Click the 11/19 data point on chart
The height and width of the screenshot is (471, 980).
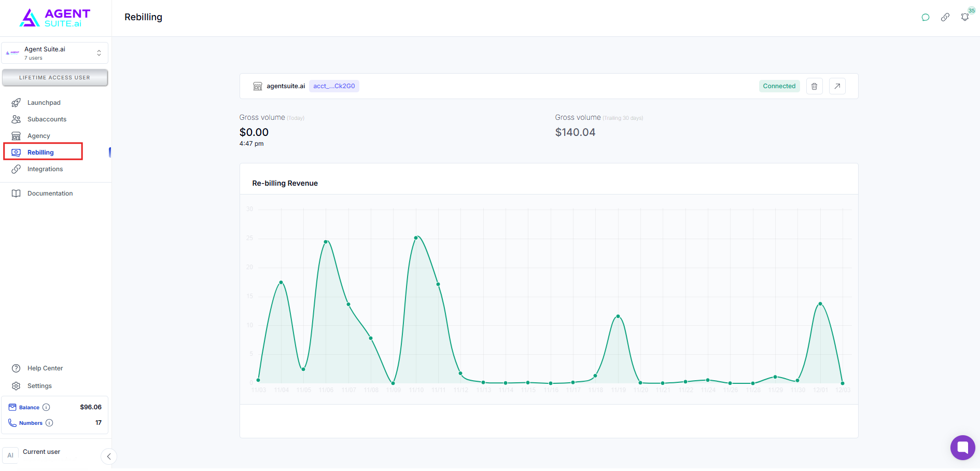click(618, 316)
